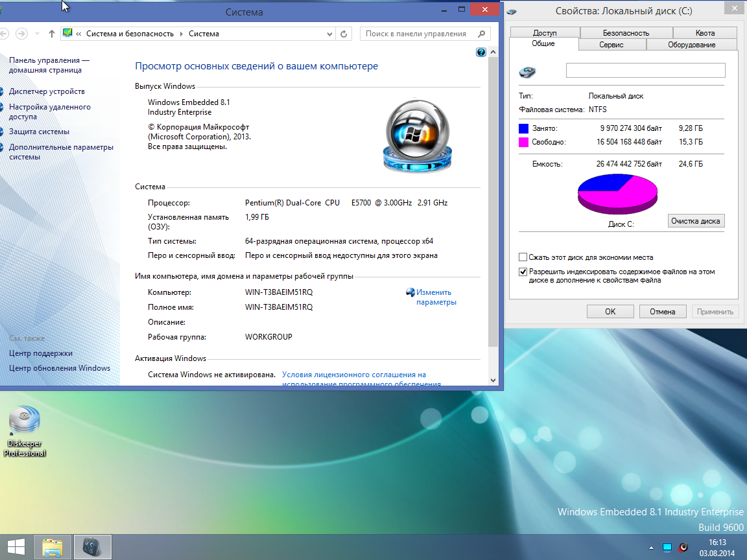Uncheck 'Разрешить индексировать содержимое файлов'
The width and height of the screenshot is (747, 560).
point(523,272)
